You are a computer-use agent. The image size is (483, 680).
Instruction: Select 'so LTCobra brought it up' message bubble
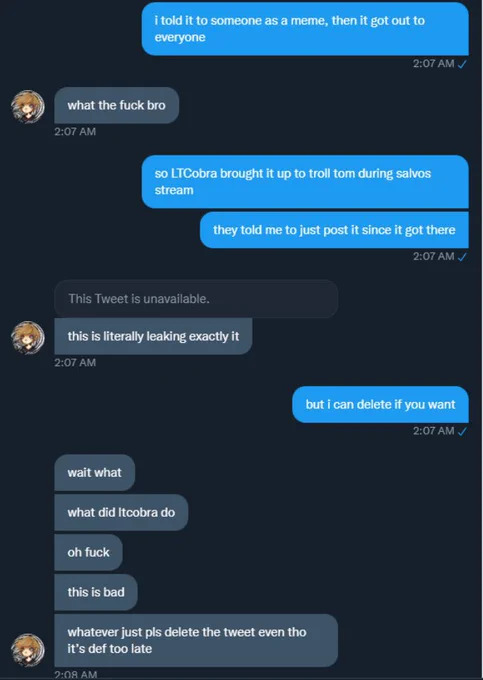(x=305, y=182)
